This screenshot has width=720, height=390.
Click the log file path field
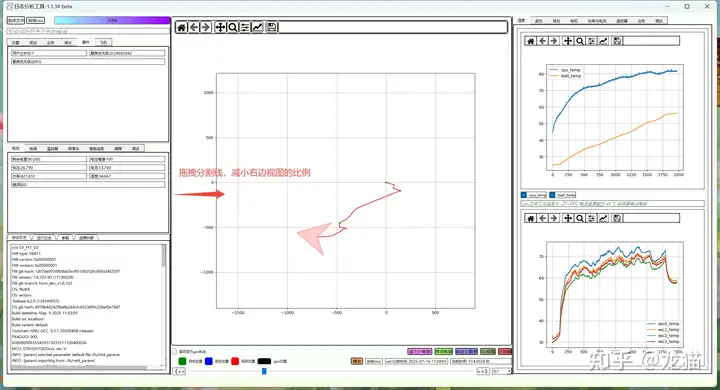point(88,31)
